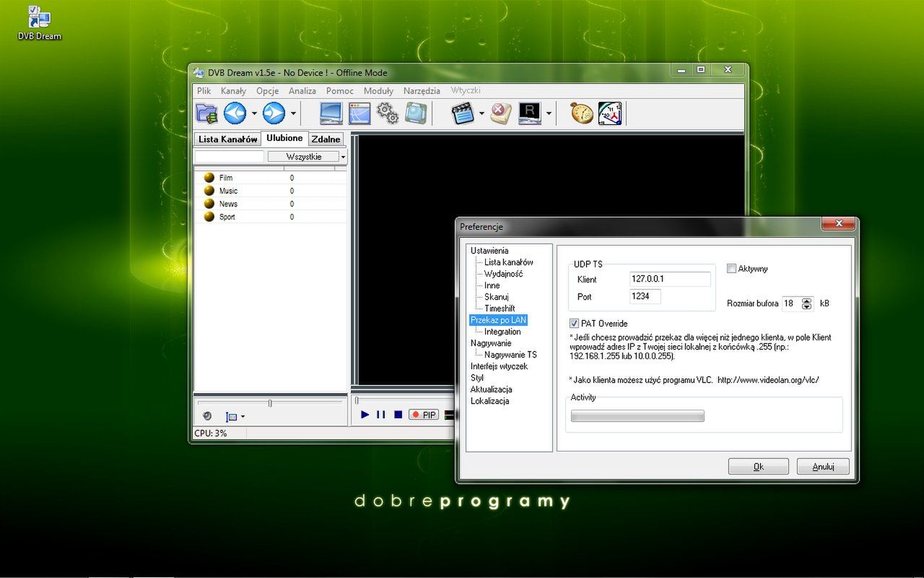
Task: Select Nagrywanie in preferences tree
Action: coord(491,343)
